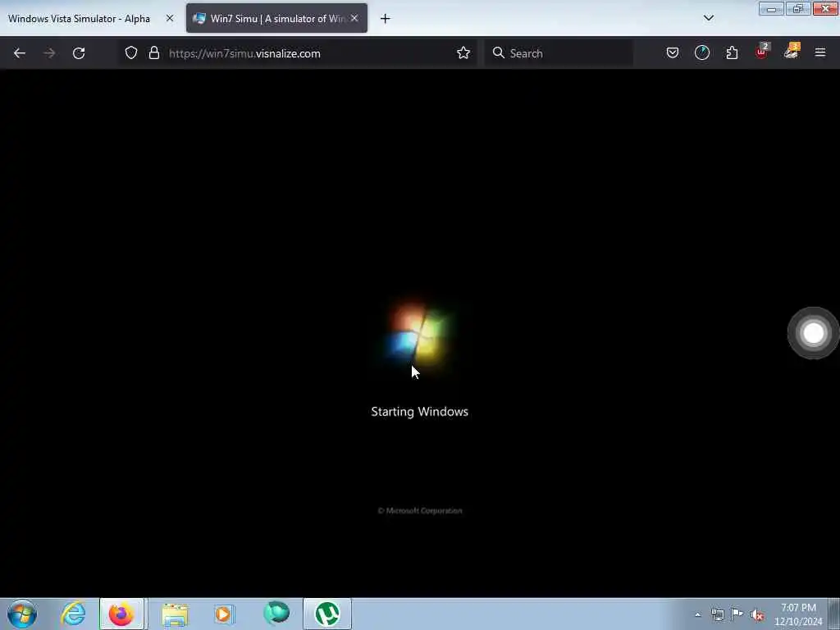840x630 pixels.
Task: Click the forward navigation arrow
Action: 49,53
